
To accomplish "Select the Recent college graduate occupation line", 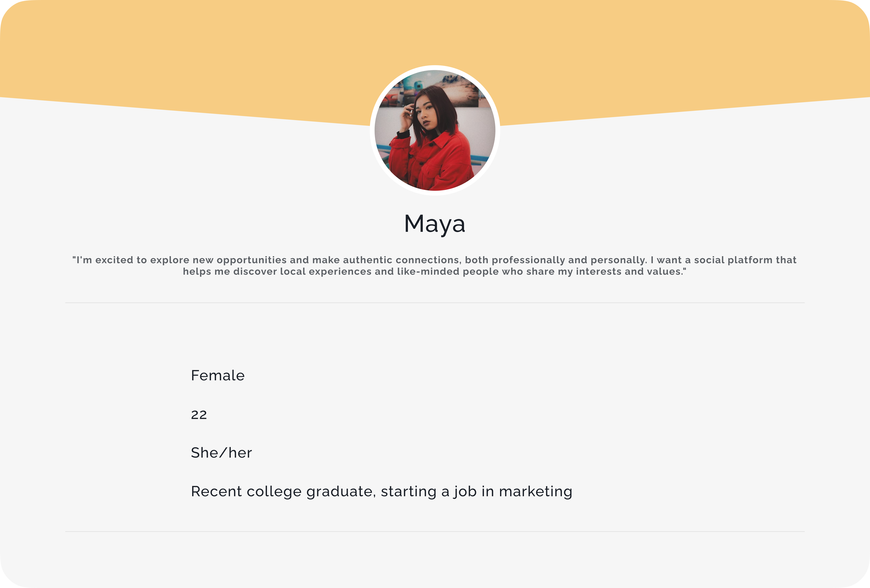I will [381, 491].
